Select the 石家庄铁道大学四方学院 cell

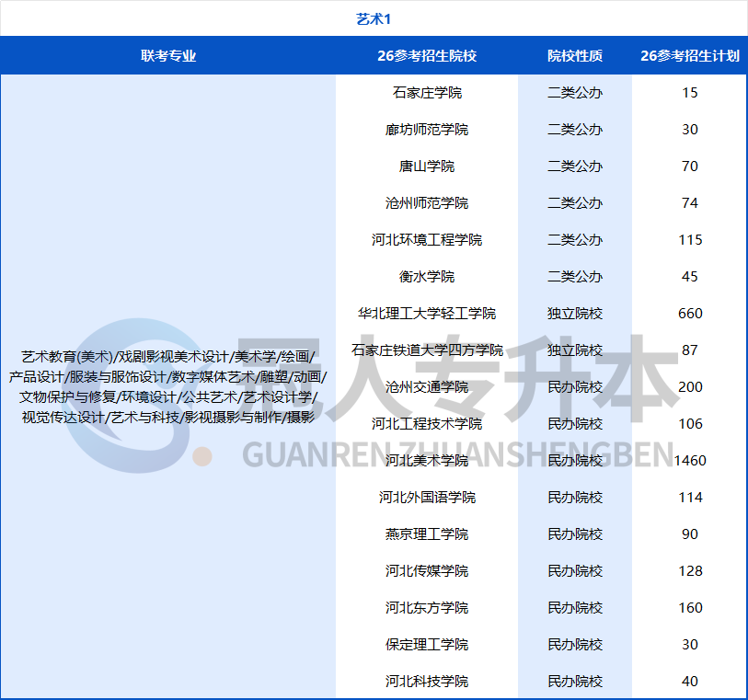(x=427, y=350)
